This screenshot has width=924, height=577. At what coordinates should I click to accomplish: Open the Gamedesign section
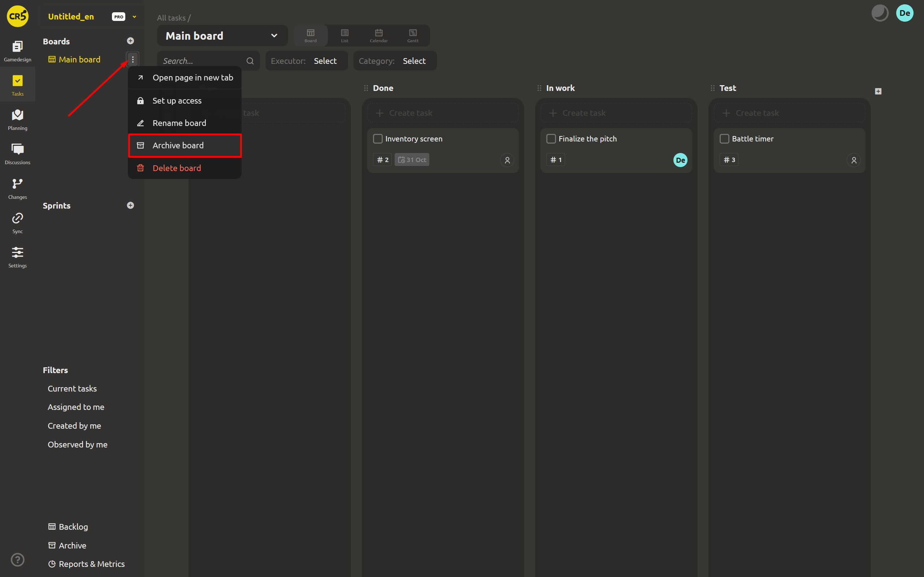(x=18, y=51)
